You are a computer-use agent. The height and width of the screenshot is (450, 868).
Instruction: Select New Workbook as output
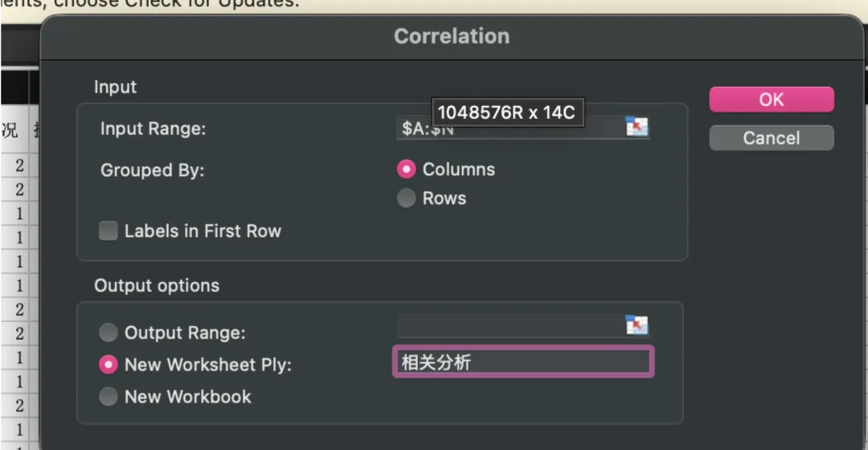pyautogui.click(x=108, y=397)
